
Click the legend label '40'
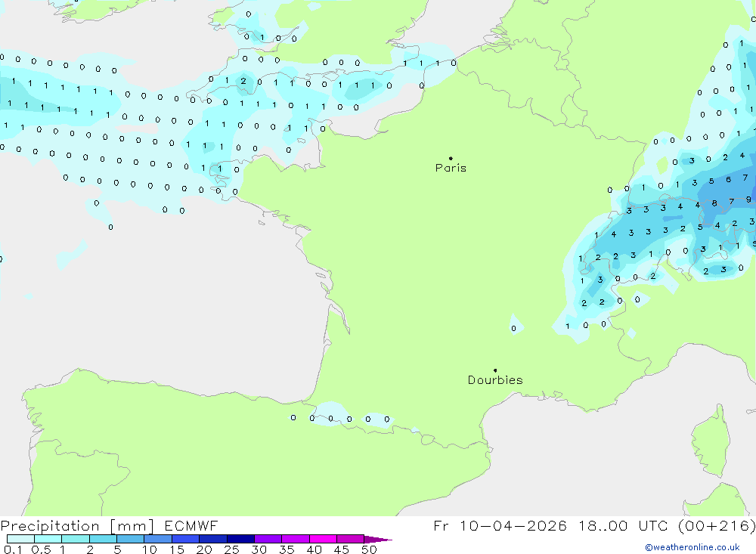pos(314,549)
